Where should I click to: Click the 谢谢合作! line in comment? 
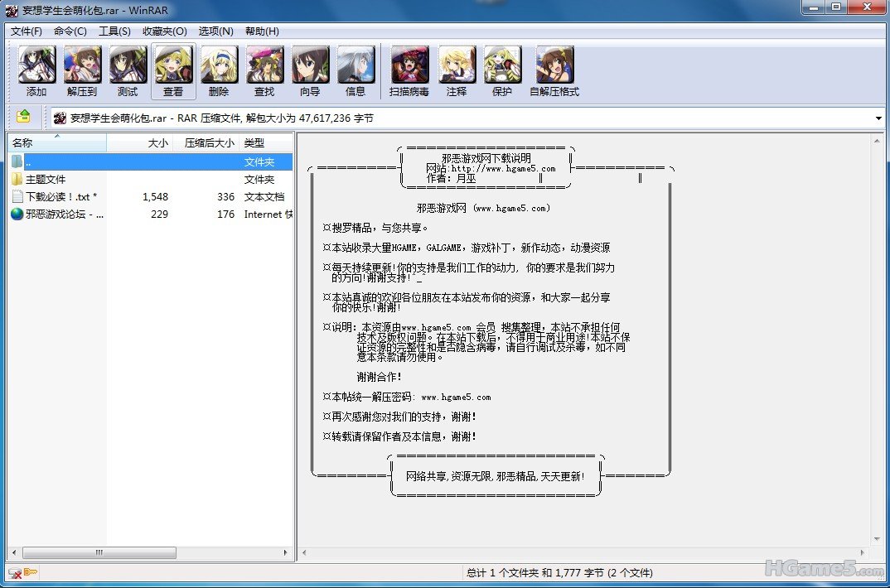(380, 377)
